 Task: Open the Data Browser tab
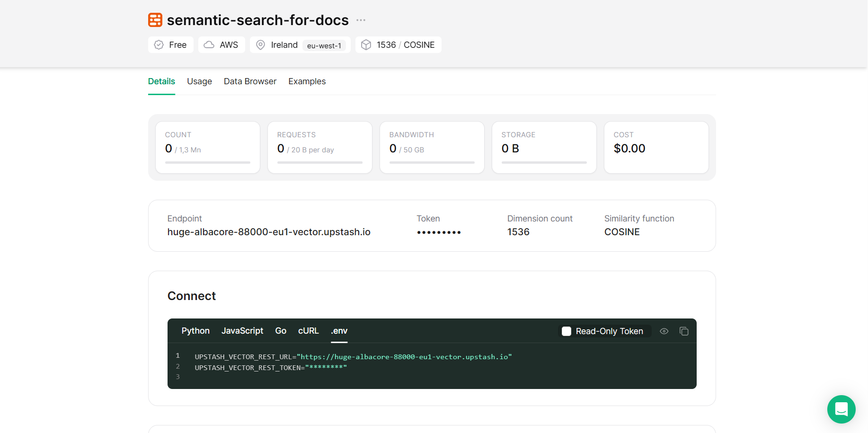250,81
